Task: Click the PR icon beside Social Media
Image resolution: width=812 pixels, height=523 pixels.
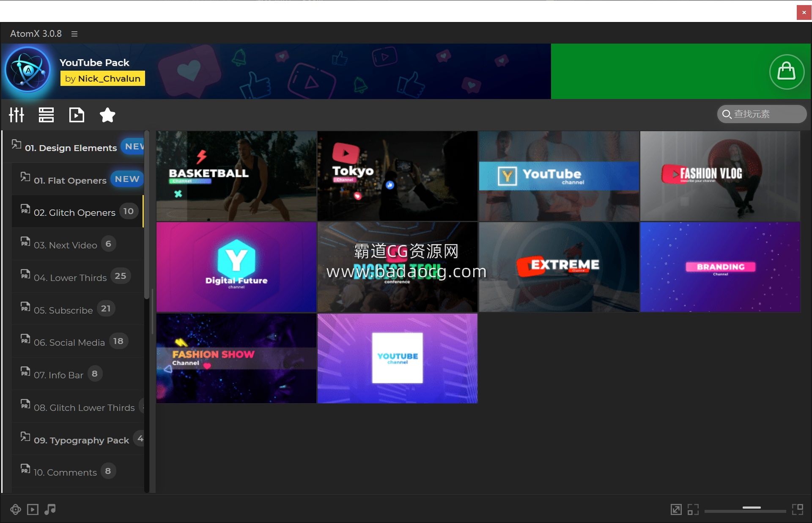Action: (25, 339)
